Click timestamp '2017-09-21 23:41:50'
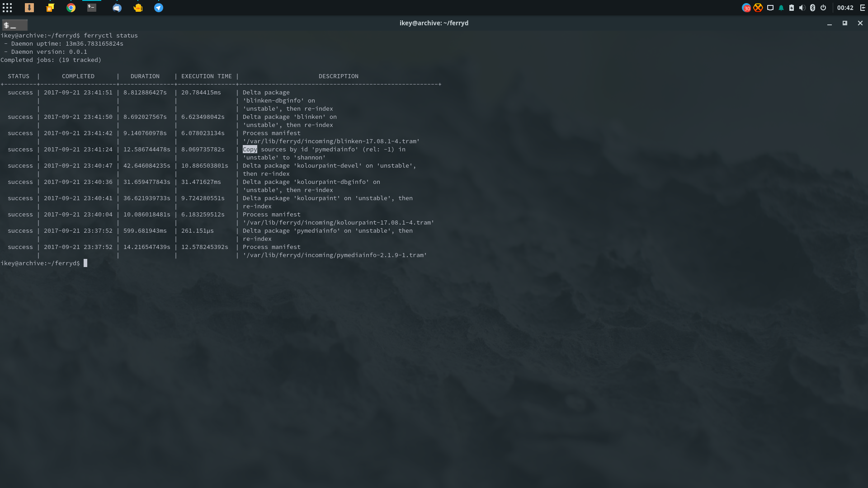 (x=78, y=117)
